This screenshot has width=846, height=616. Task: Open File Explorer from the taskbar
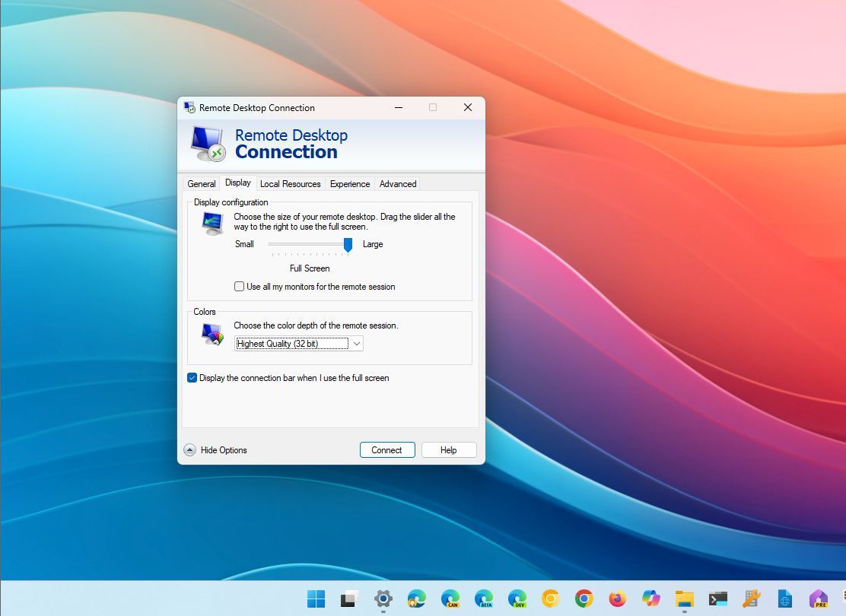click(684, 599)
